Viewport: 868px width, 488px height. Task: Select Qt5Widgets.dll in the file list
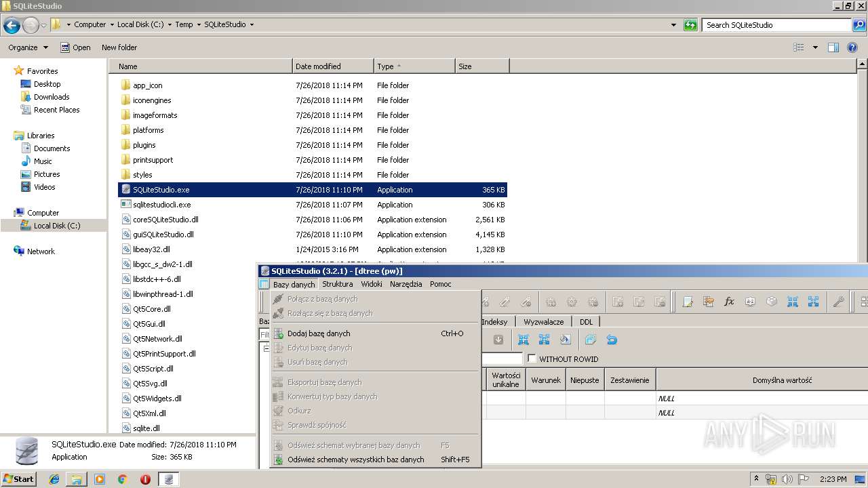tap(157, 399)
